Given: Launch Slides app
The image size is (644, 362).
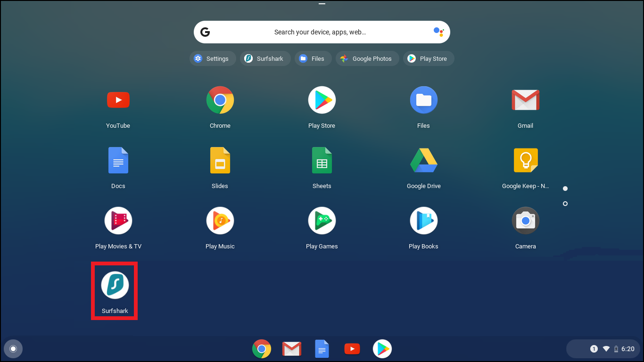Looking at the screenshot, I should click(x=220, y=160).
